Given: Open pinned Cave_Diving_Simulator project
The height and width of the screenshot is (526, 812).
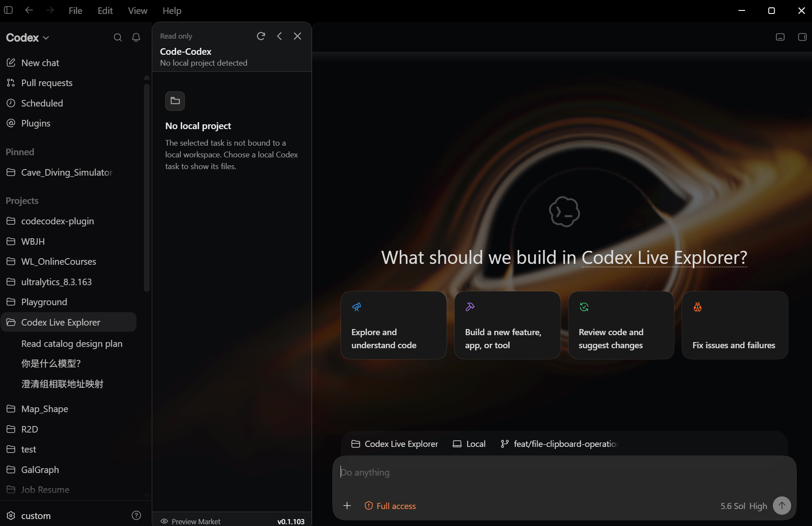Looking at the screenshot, I should pos(69,173).
